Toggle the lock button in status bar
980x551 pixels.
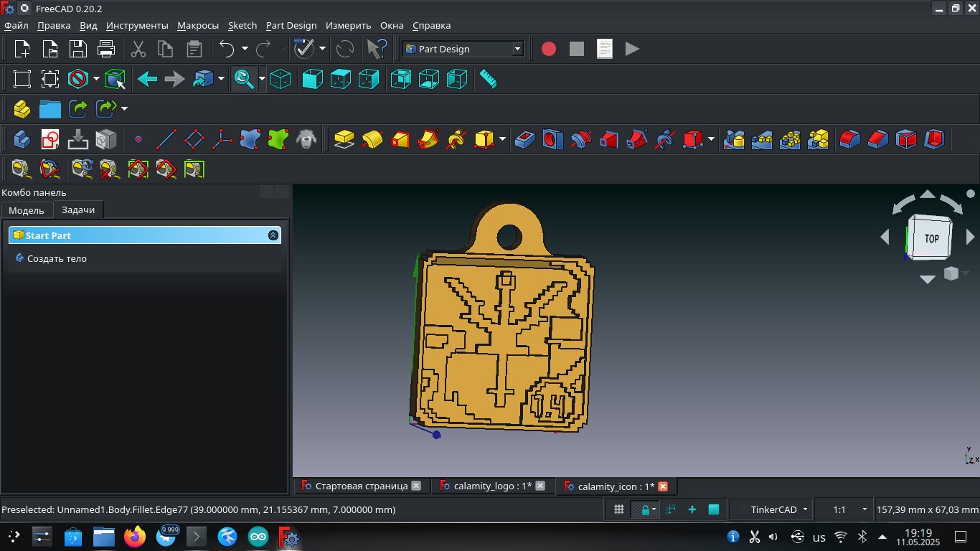645,509
